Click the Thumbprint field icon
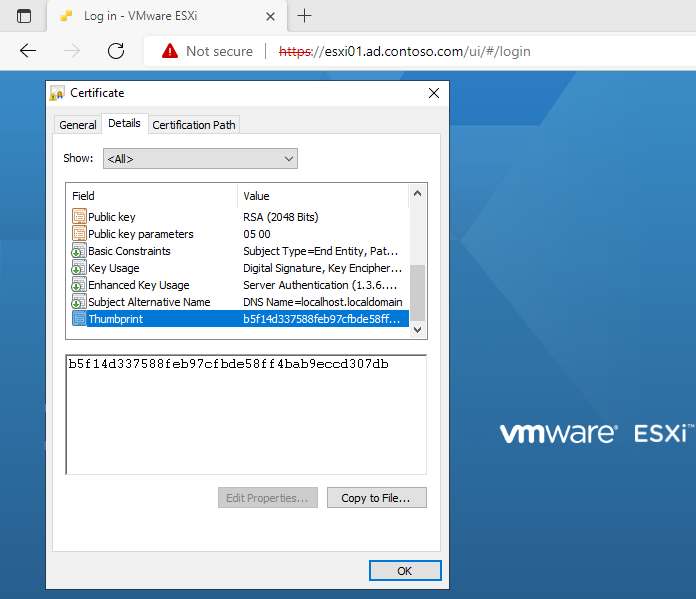 point(79,319)
